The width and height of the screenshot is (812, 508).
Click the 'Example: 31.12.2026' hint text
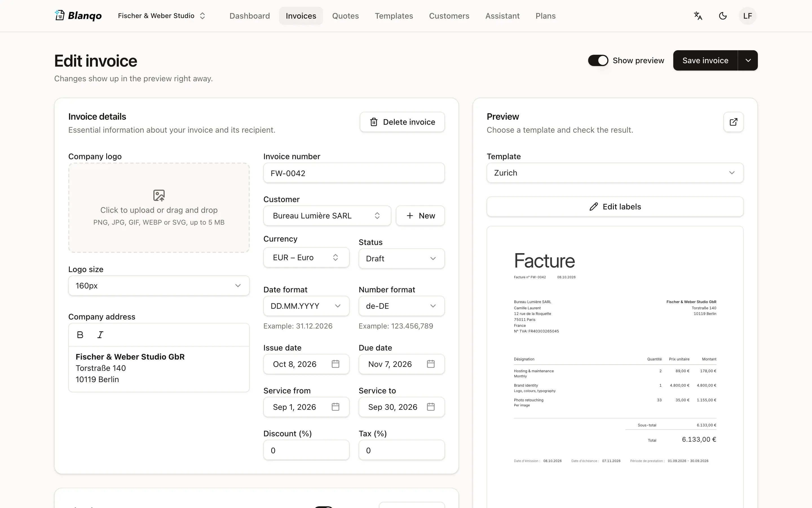298,326
